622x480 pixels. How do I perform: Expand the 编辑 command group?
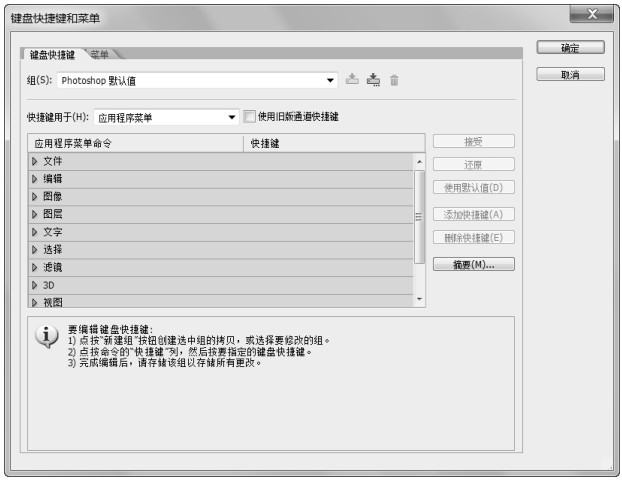tap(35, 179)
